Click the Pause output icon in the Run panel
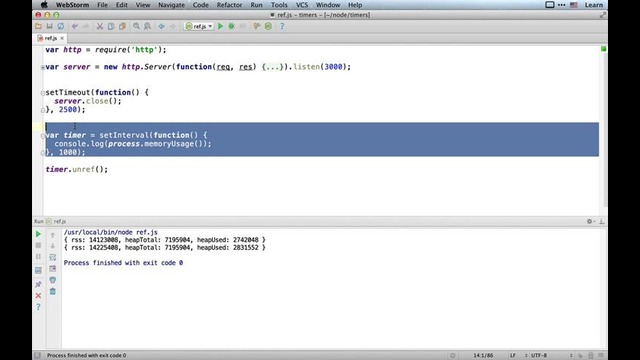Screen dimensions: 640x360 click(38, 257)
